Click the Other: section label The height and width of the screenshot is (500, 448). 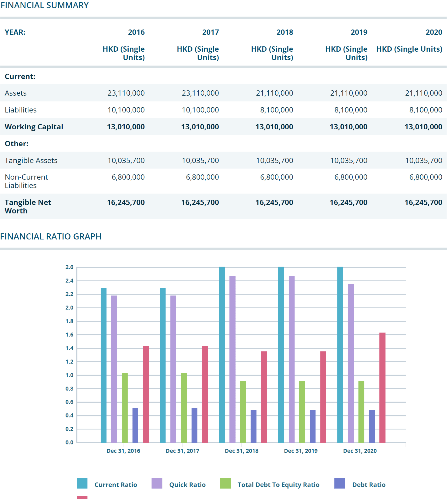click(x=17, y=144)
